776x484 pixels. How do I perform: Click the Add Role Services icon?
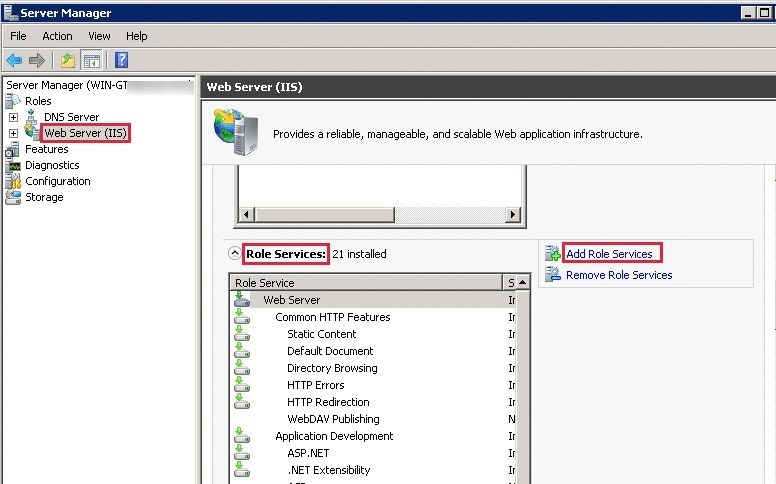pyautogui.click(x=552, y=253)
